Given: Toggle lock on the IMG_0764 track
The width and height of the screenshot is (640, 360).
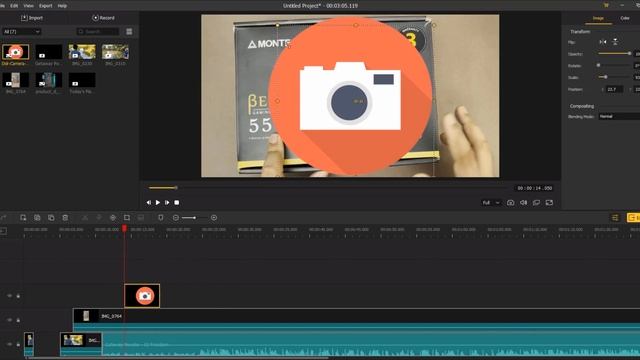Looking at the screenshot, I should click(x=18, y=320).
